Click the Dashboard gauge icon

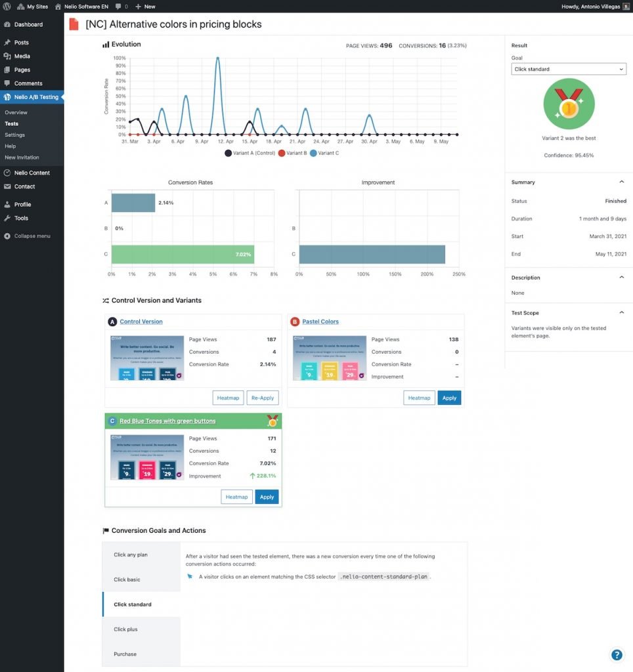[x=7, y=24]
